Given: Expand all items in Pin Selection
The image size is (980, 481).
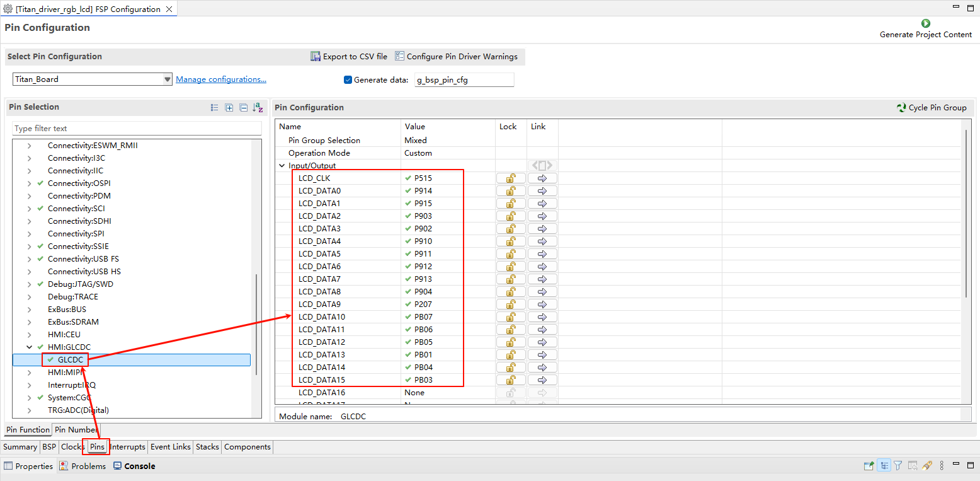Looking at the screenshot, I should pos(229,108).
